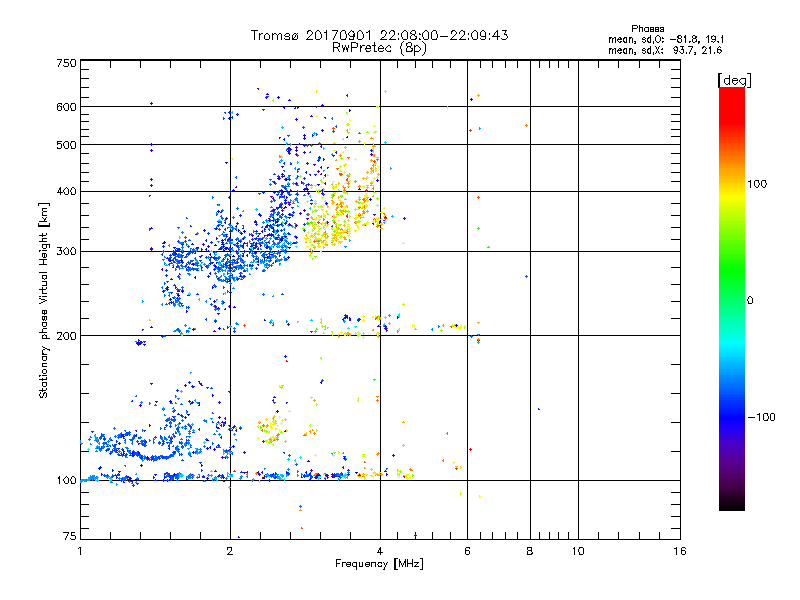Viewport: 800px width, 600px height.
Task: Click the plot title 'Tromsø 20170901 22:08:00-22:09:43'
Action: tap(379, 35)
